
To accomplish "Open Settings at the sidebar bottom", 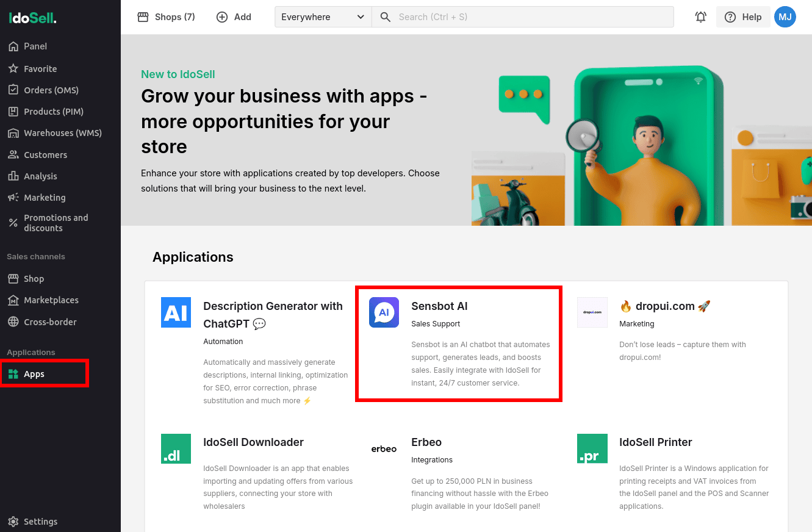I will [x=40, y=522].
